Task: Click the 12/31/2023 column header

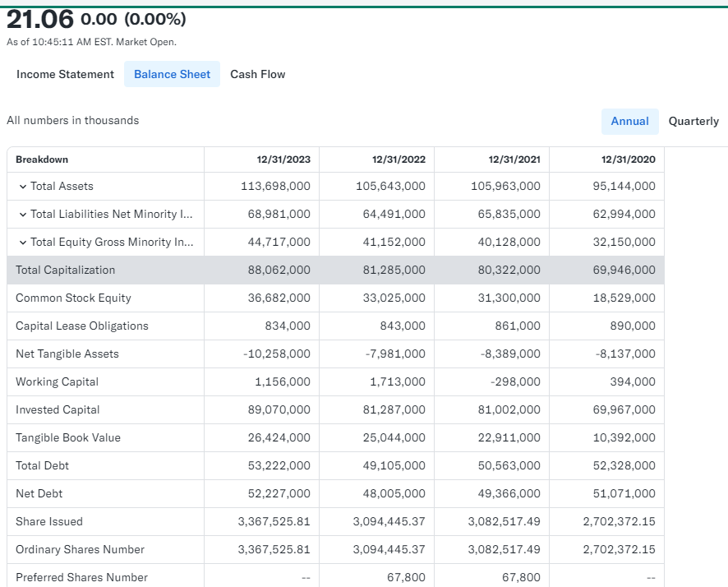Action: [x=283, y=159]
